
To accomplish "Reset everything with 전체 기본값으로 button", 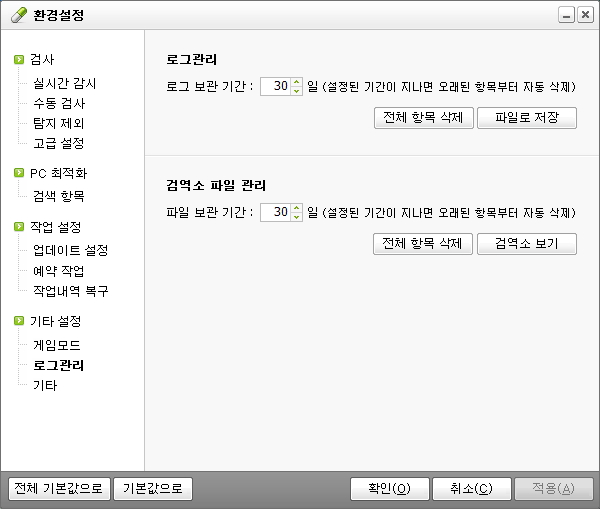I will tap(57, 489).
